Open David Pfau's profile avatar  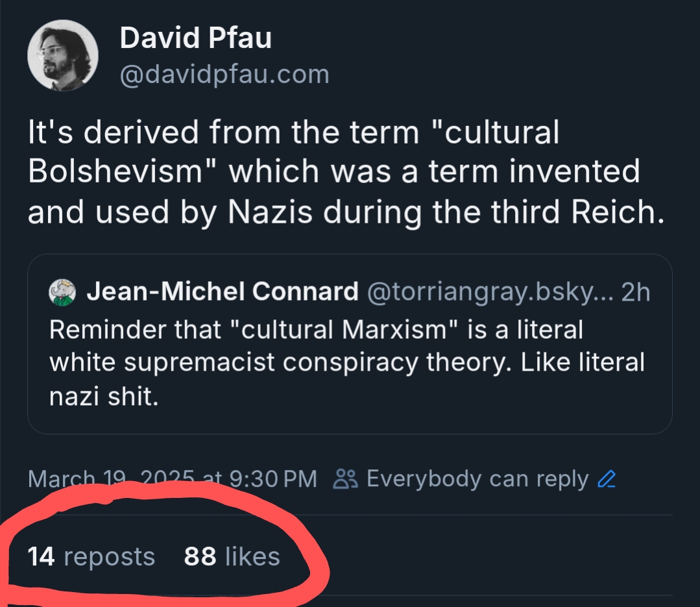(63, 56)
